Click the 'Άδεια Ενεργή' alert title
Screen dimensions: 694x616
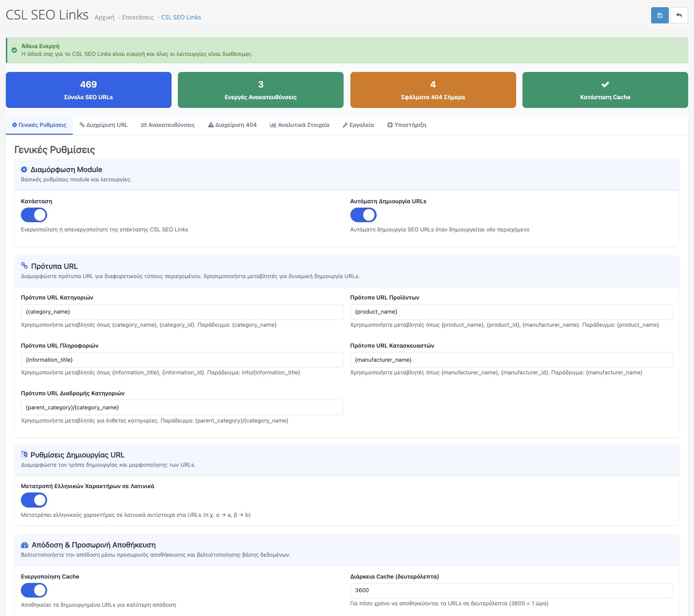(x=40, y=46)
